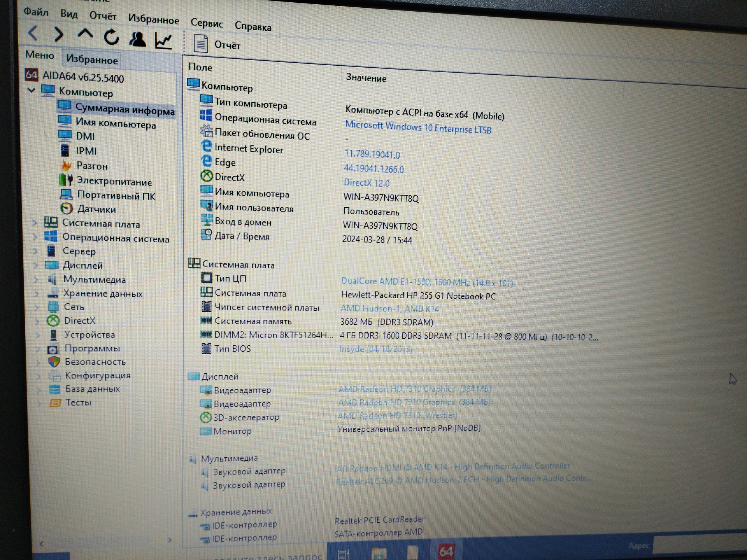Switch to the Избранное sidebar tab

click(92, 59)
